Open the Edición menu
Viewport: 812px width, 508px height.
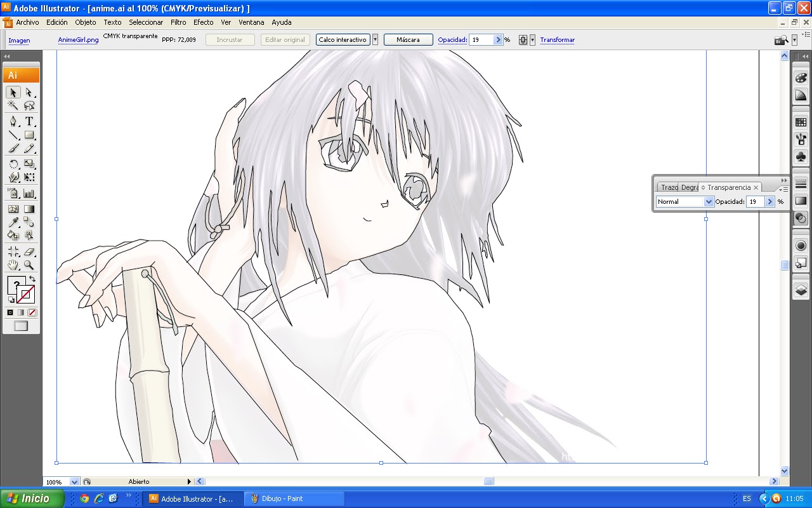tap(56, 22)
